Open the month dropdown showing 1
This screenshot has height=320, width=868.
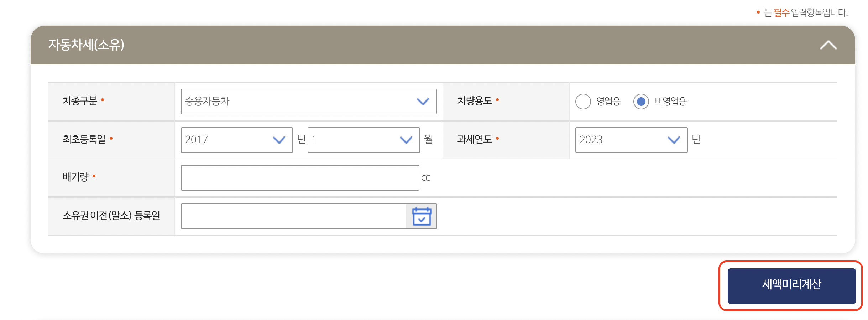pyautogui.click(x=363, y=140)
